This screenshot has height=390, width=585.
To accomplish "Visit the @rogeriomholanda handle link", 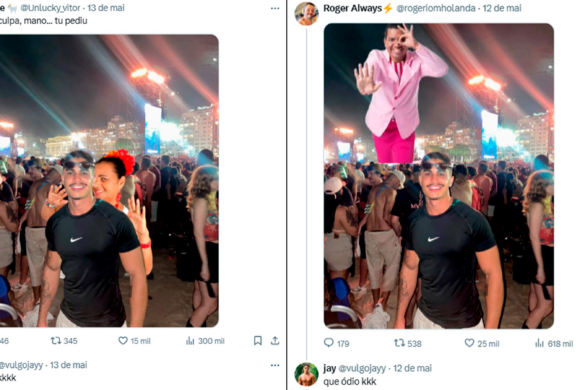I will click(x=436, y=8).
